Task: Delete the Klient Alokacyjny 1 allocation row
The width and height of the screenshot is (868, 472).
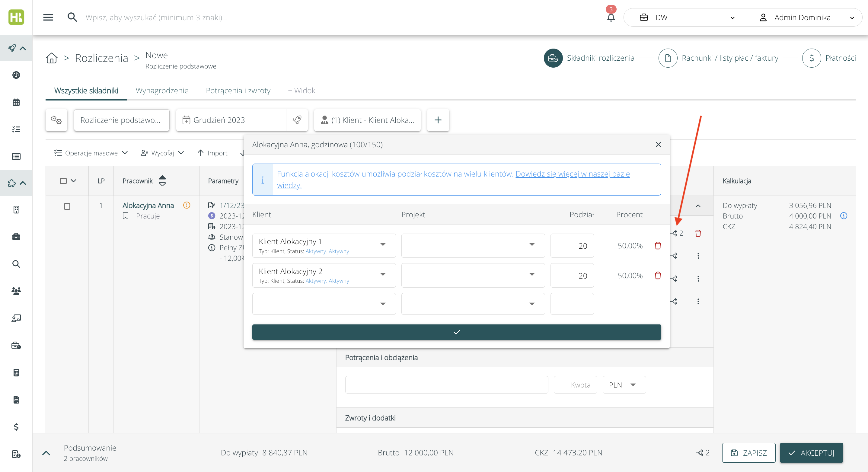Action: point(657,246)
